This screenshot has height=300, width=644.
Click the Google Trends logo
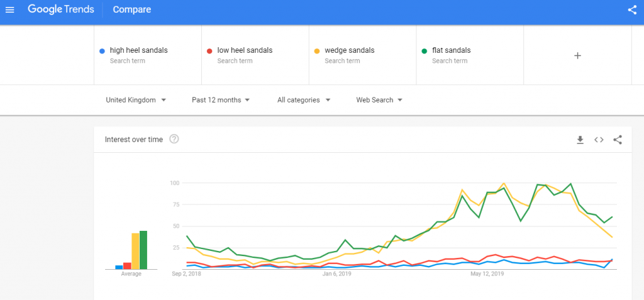[x=61, y=9]
